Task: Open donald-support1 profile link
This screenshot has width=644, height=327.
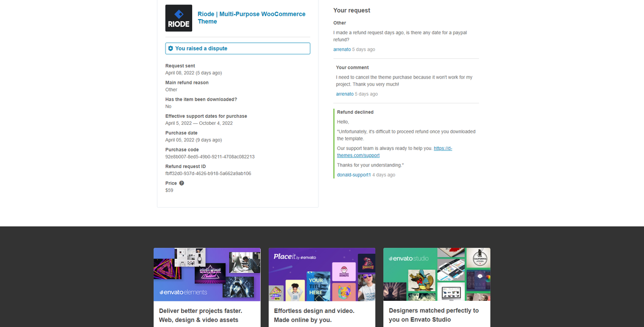Action: click(x=354, y=175)
